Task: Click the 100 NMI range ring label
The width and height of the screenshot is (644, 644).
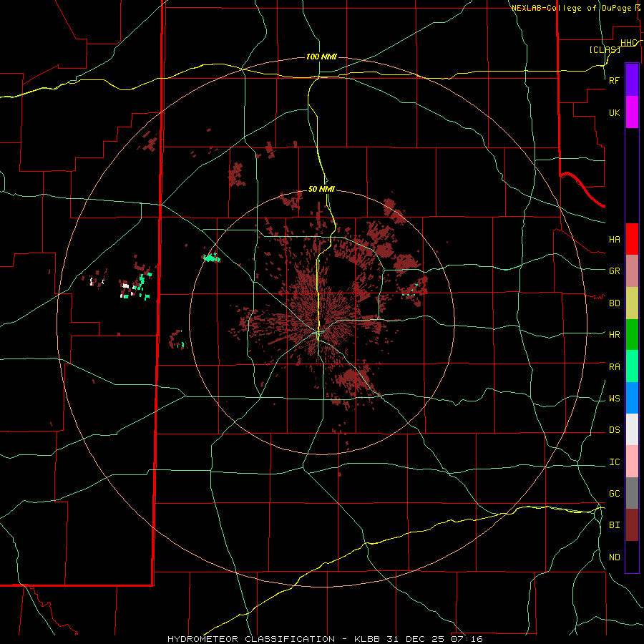Action: [x=321, y=57]
